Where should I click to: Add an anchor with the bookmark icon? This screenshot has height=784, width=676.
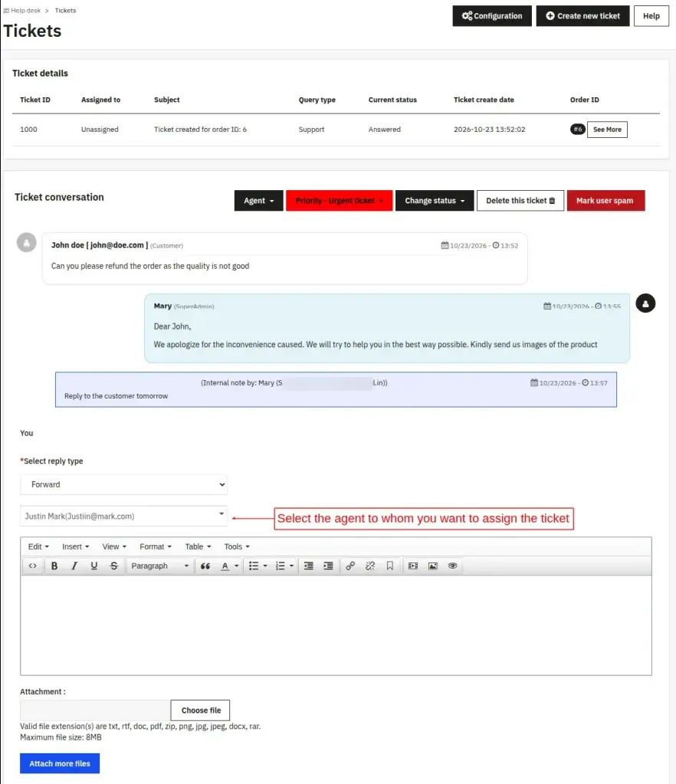[390, 566]
